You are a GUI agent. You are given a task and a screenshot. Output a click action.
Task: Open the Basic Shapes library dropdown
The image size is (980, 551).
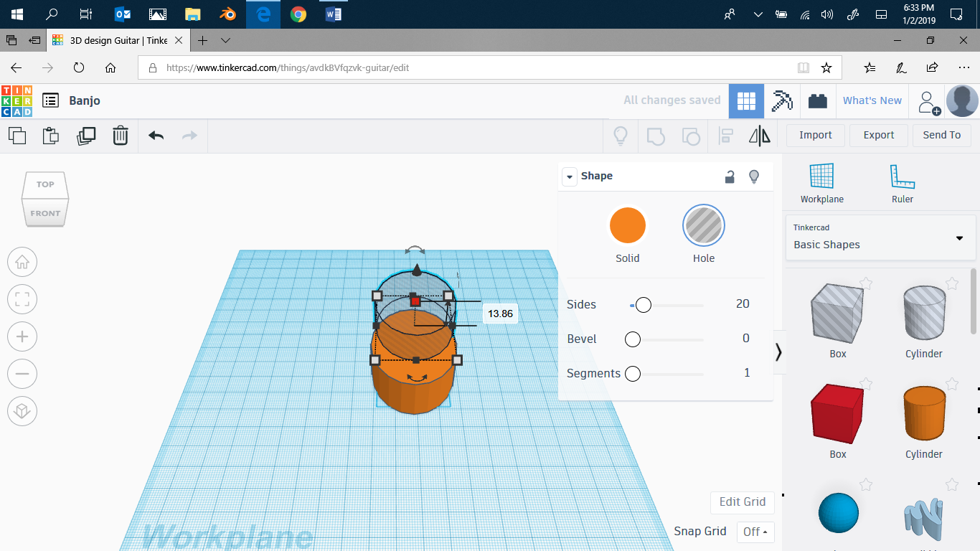click(x=881, y=237)
